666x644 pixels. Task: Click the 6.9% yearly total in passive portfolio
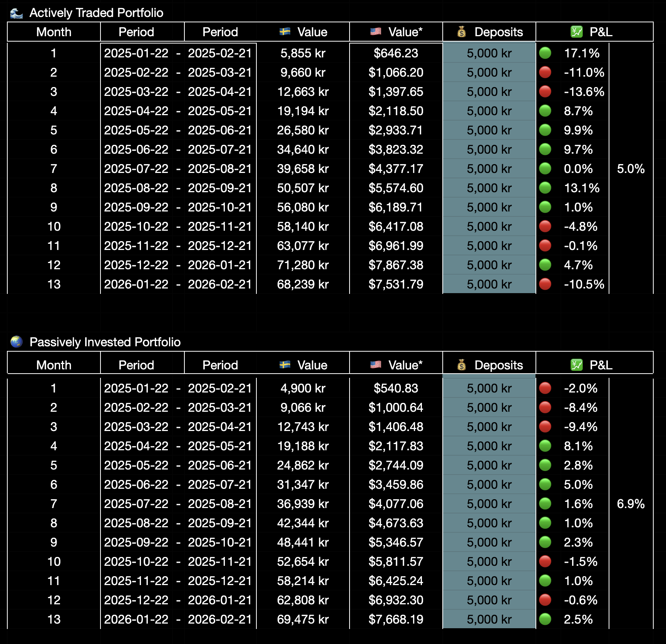point(631,503)
